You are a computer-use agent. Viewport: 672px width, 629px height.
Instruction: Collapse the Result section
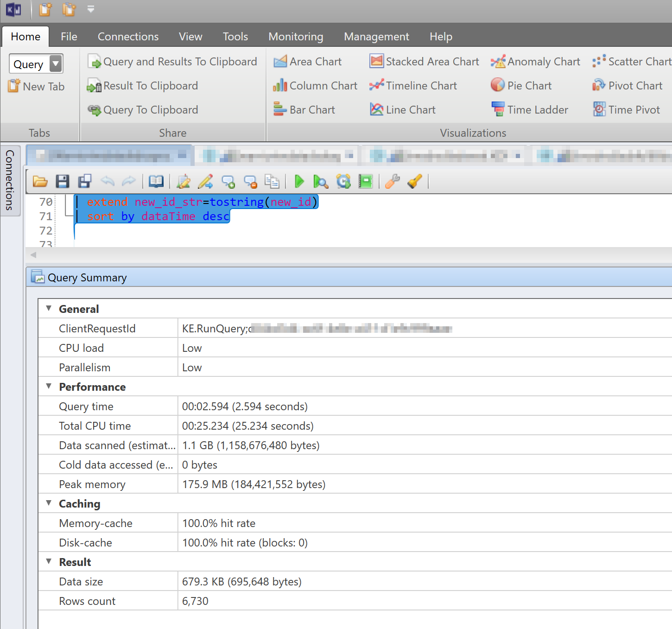49,561
